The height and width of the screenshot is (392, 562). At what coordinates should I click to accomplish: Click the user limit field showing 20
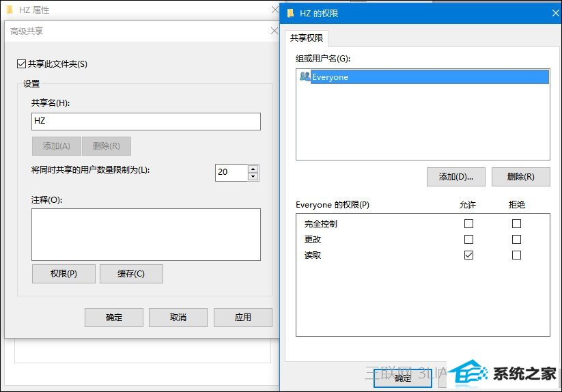coord(231,172)
